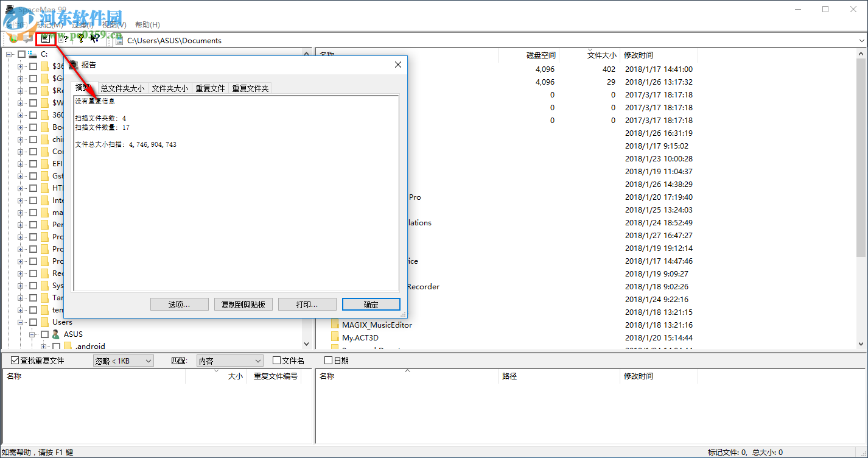This screenshot has height=458, width=868.
Task: Collapse the ASUS folder node
Action: click(x=32, y=334)
